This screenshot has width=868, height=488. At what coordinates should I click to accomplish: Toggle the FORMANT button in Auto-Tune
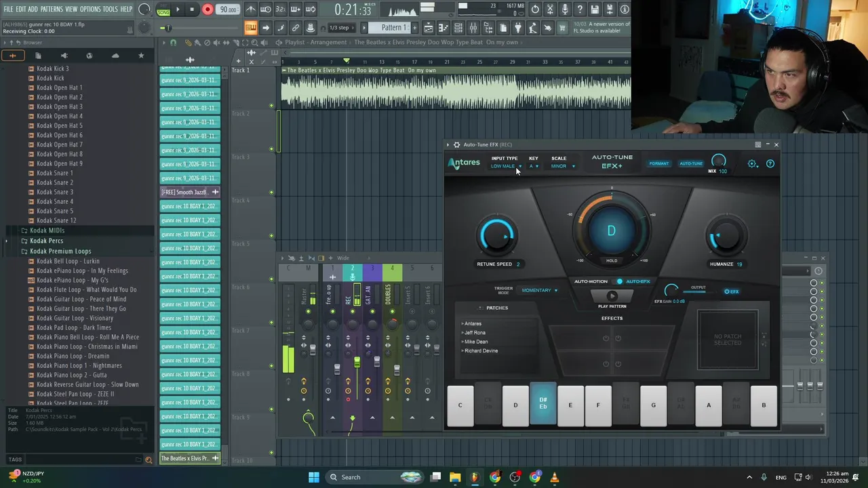(658, 163)
